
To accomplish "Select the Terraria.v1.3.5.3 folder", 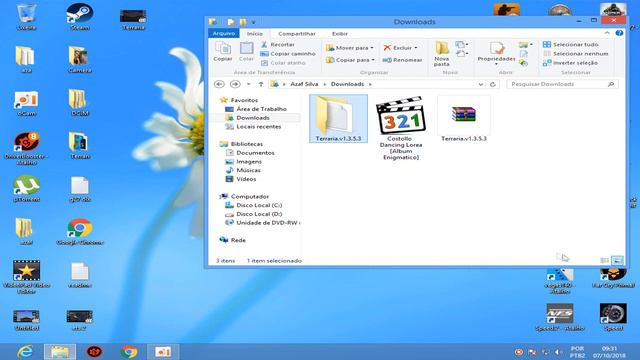I will coord(338,118).
